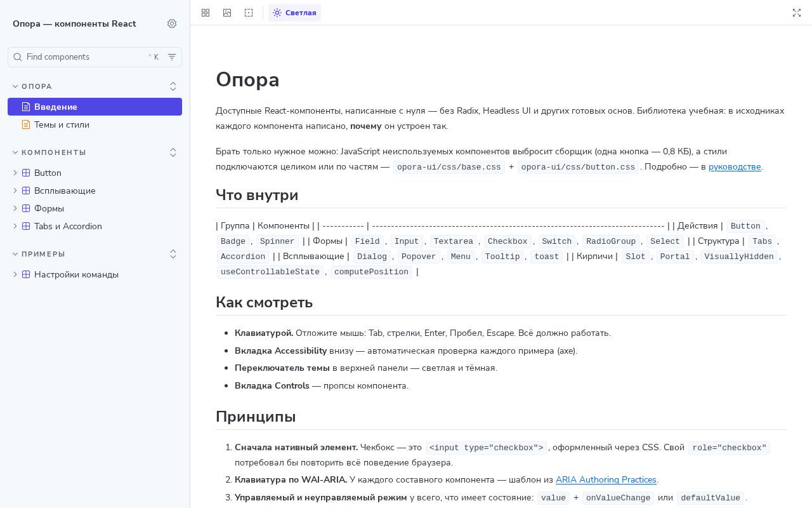
Task: Click the Переключатель темы bold text
Action: (282, 368)
